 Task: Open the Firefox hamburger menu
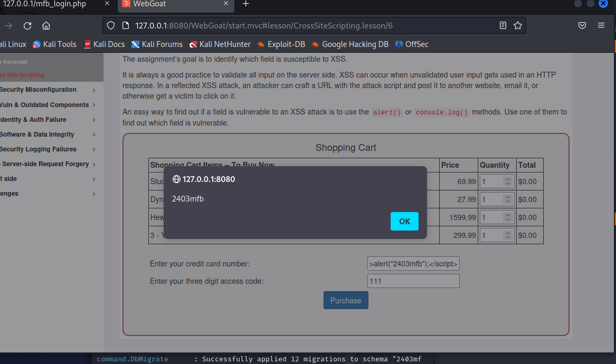tap(601, 25)
